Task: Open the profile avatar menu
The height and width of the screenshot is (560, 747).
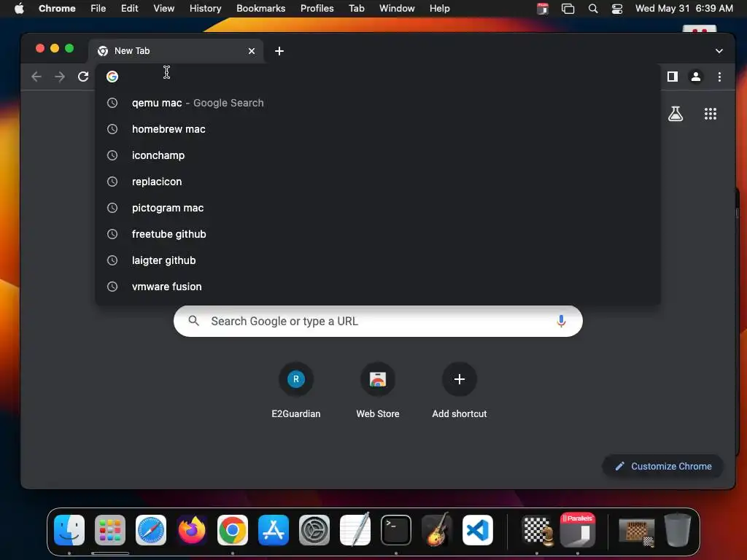Action: [x=695, y=77]
